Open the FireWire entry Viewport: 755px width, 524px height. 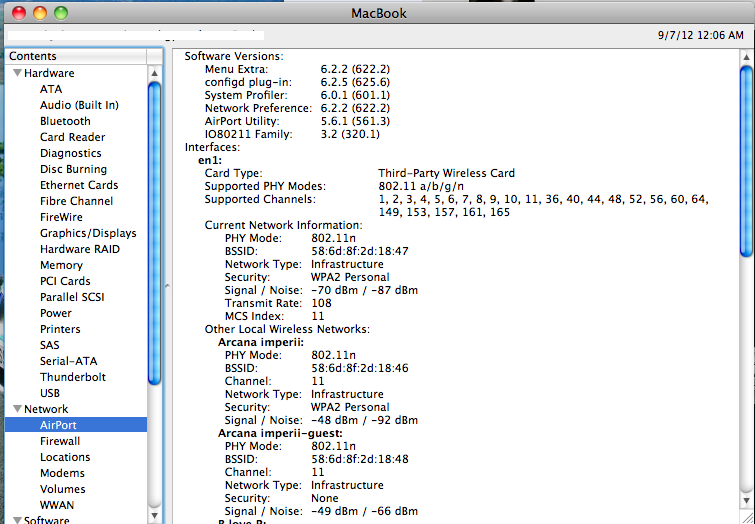coord(61,217)
